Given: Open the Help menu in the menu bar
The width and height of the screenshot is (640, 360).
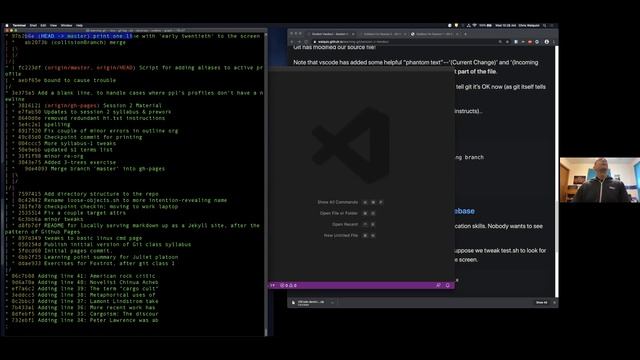Looking at the screenshot, I should 80,25.
